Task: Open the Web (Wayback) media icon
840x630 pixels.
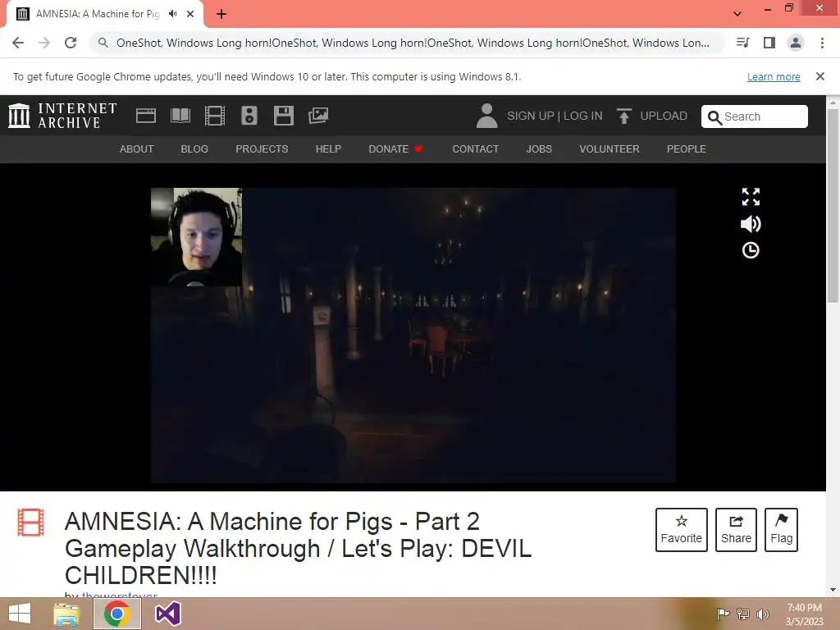Action: click(146, 116)
